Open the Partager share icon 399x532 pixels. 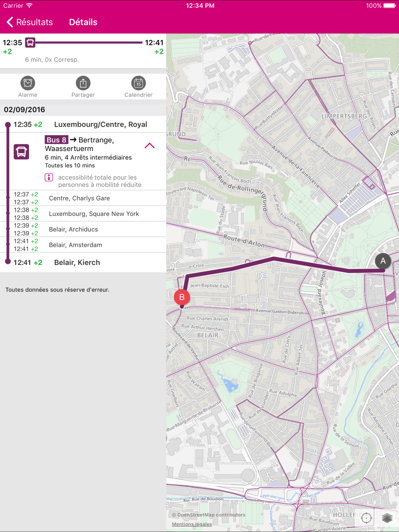(83, 83)
